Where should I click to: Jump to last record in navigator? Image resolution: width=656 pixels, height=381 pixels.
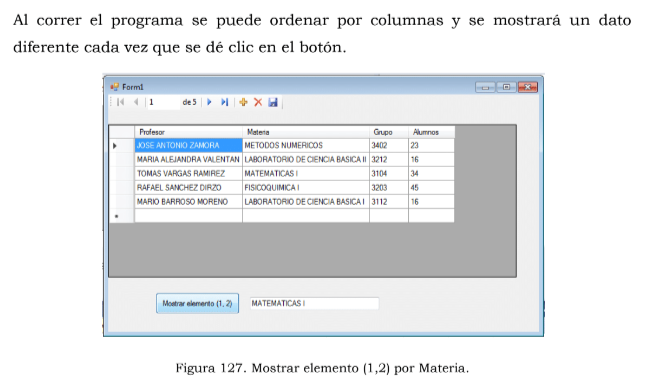225,102
